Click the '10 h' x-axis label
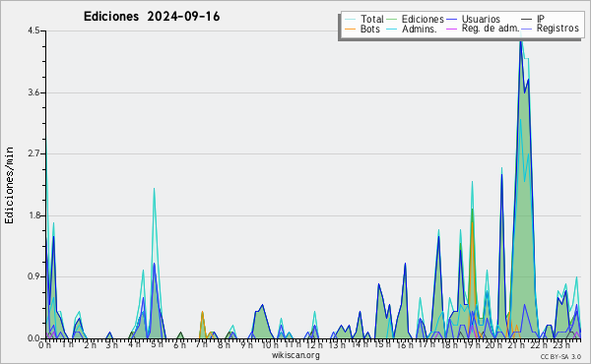The image size is (591, 364). pyautogui.click(x=270, y=344)
